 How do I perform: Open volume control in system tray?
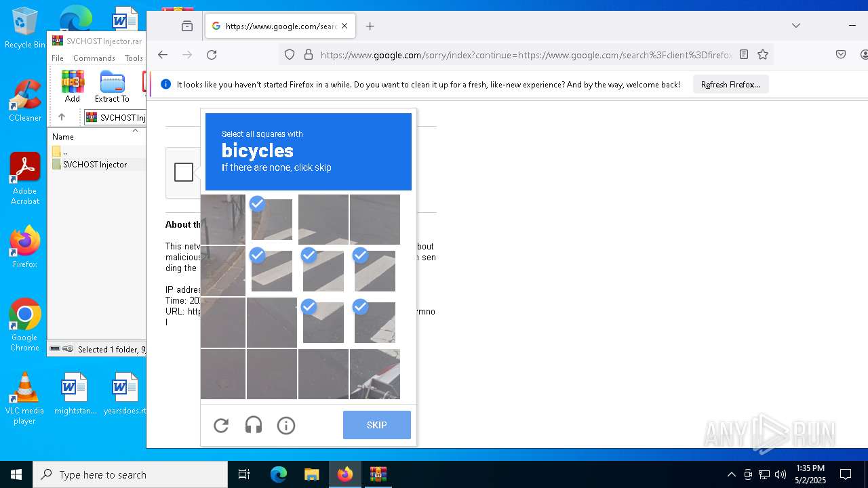click(x=781, y=474)
